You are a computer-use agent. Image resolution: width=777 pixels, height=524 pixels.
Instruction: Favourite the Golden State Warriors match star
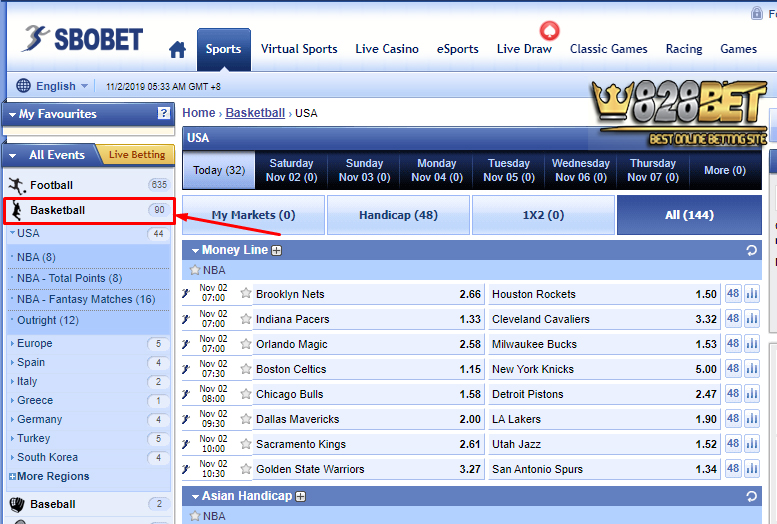coord(246,468)
